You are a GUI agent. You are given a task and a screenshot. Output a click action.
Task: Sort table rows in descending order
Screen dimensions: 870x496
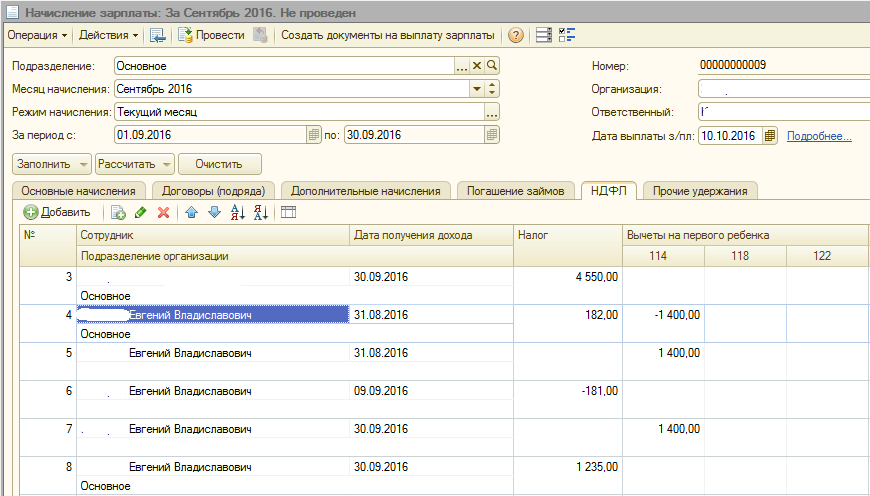tap(261, 212)
